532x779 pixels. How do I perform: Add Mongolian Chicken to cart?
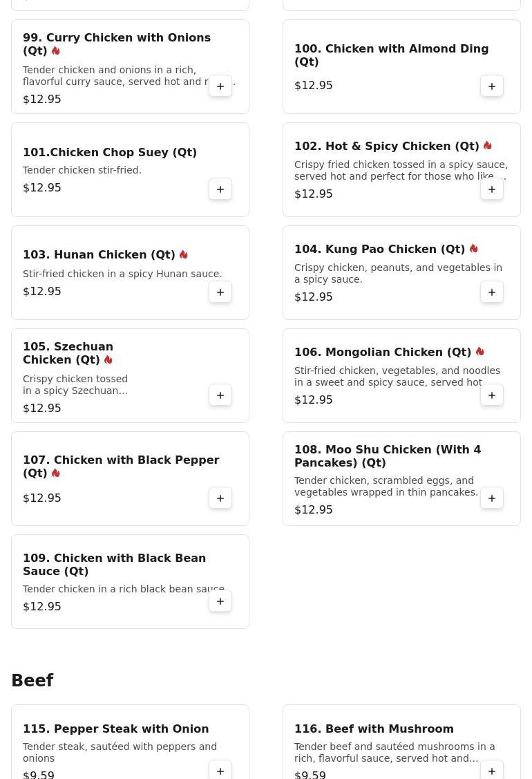click(x=491, y=395)
